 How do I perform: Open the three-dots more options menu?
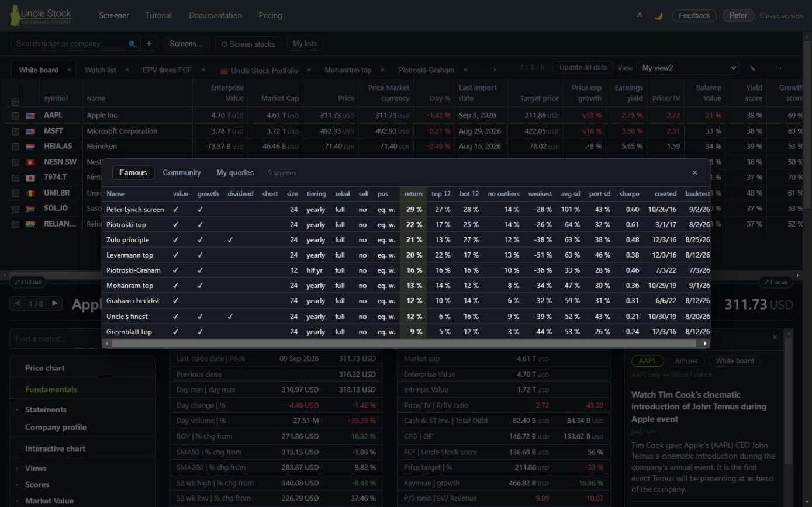pyautogui.click(x=778, y=68)
